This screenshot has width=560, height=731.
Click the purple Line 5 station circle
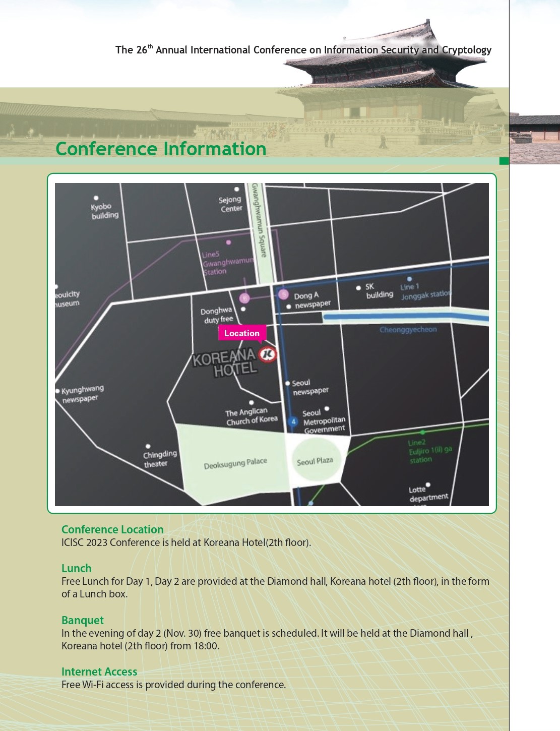coord(283,294)
